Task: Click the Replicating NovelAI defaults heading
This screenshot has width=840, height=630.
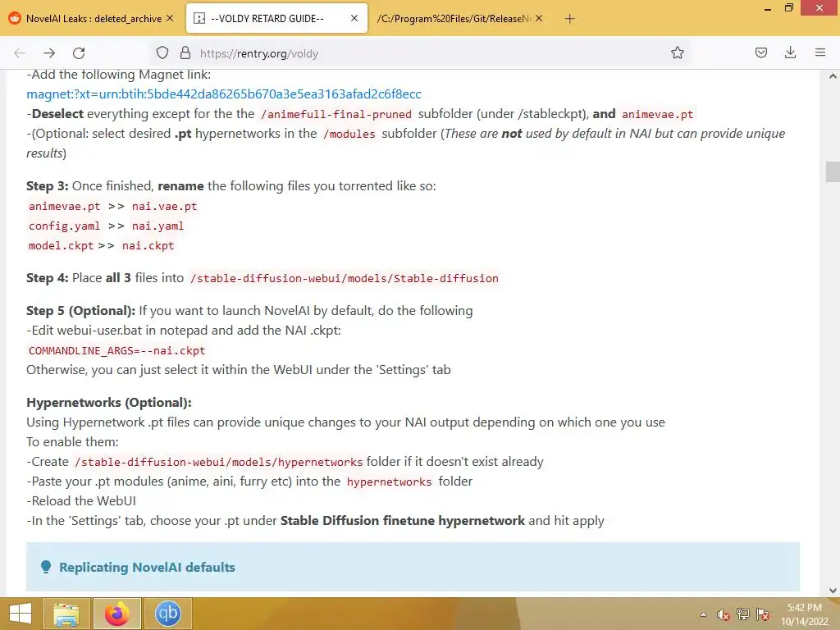Action: coord(147,568)
